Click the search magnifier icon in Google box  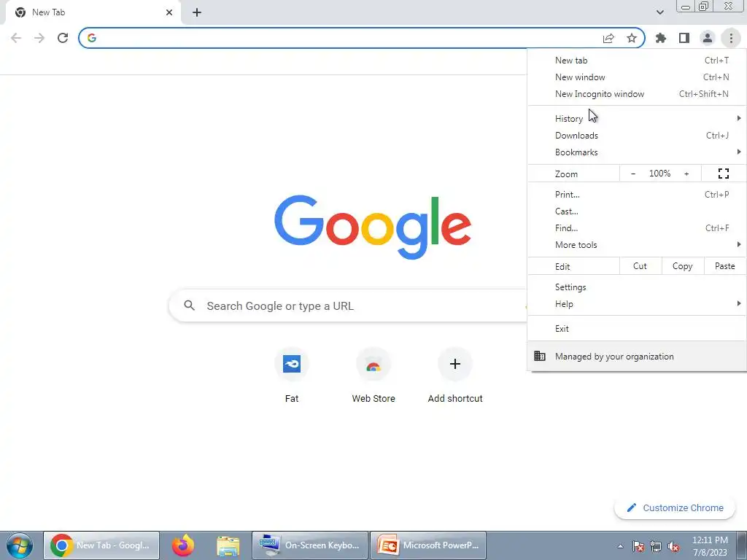[x=189, y=306]
